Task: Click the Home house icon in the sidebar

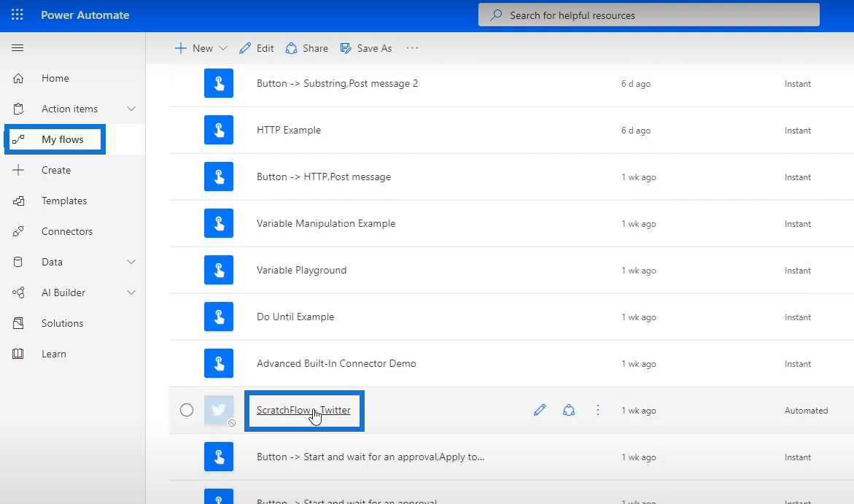Action: click(x=18, y=79)
